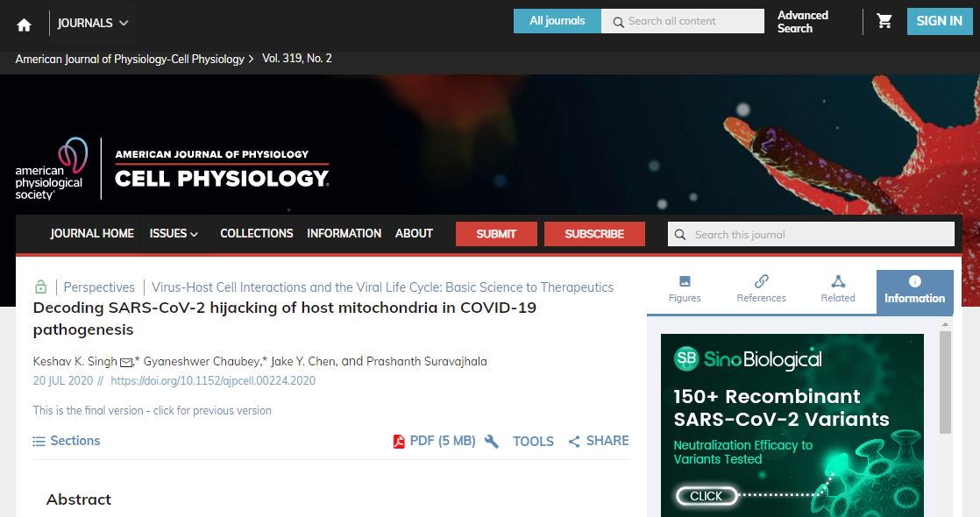
Task: Click the 20 JUL 2020 publication date
Action: [62, 380]
